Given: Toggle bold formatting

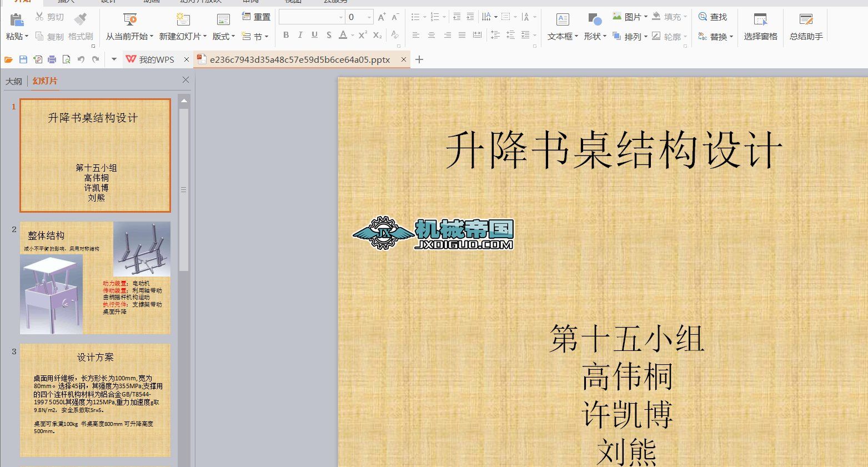Looking at the screenshot, I should (x=286, y=35).
